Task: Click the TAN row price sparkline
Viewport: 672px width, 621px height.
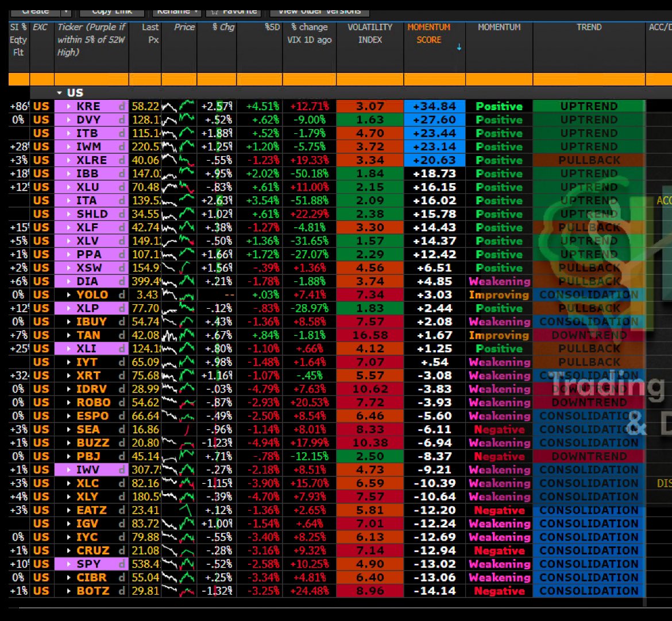Action: (179, 335)
